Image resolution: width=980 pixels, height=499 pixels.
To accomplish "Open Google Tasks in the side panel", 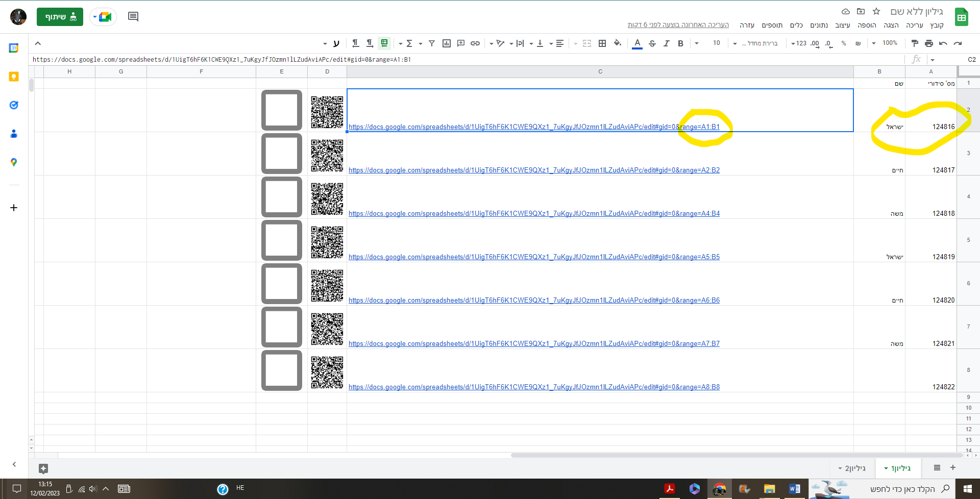I will tap(14, 105).
